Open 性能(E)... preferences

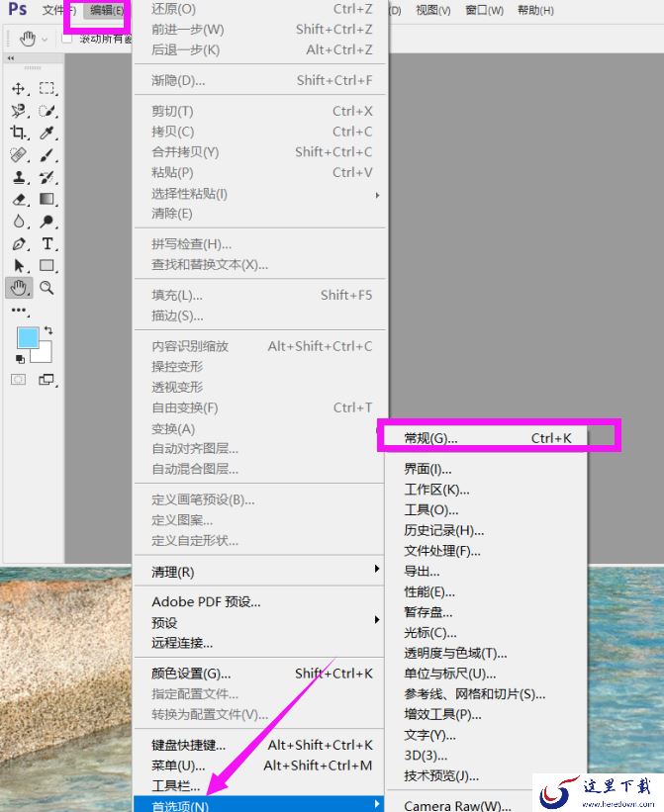tap(487, 591)
